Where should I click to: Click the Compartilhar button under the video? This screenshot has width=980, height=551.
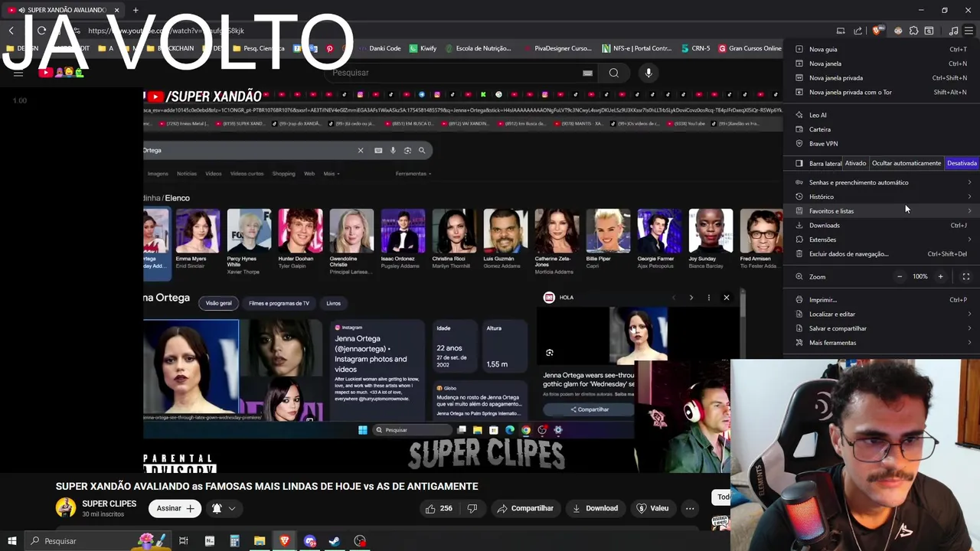tap(524, 508)
